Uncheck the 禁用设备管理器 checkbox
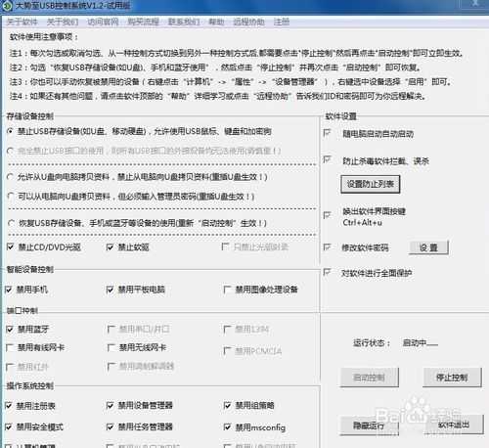The height and width of the screenshot is (448, 489). (x=110, y=406)
